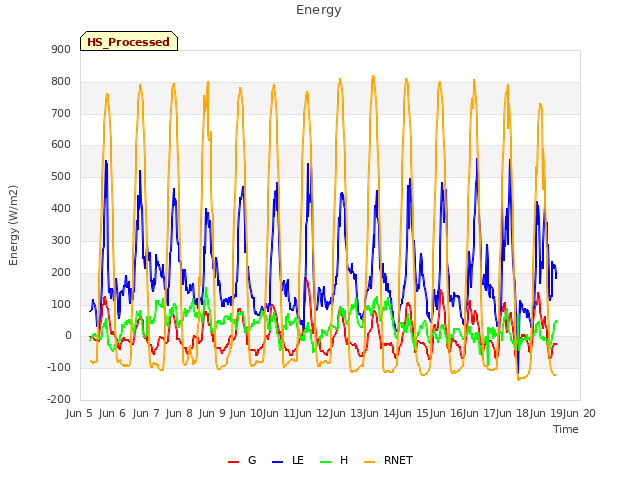Click the HS_Processed annotation label
The image size is (640, 480).
tap(129, 42)
